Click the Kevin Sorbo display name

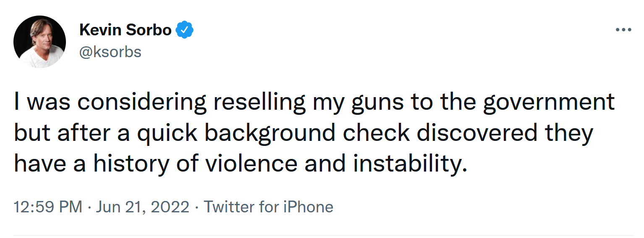click(x=125, y=30)
